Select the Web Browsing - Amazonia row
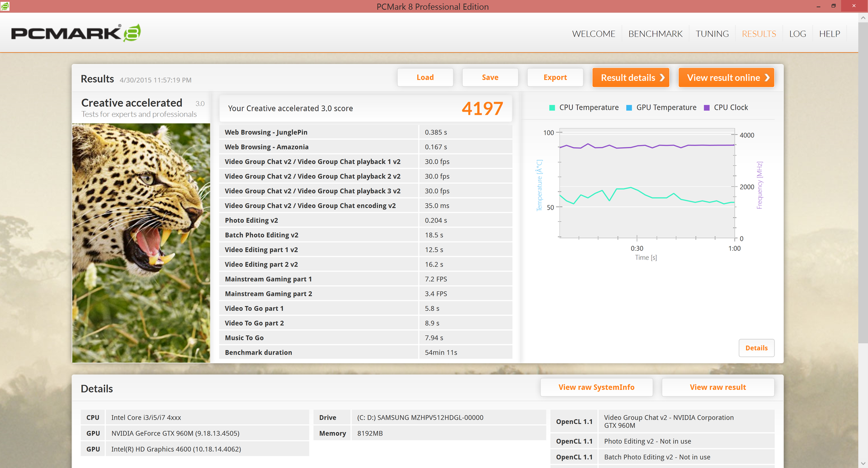 pyautogui.click(x=366, y=147)
